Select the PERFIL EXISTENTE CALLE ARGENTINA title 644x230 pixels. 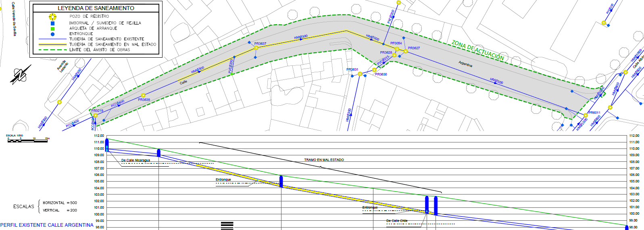47,225
